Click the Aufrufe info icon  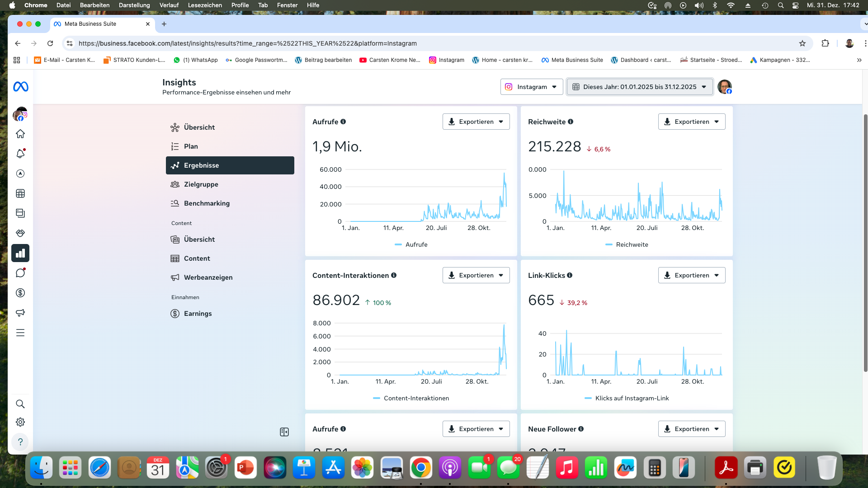coord(343,122)
